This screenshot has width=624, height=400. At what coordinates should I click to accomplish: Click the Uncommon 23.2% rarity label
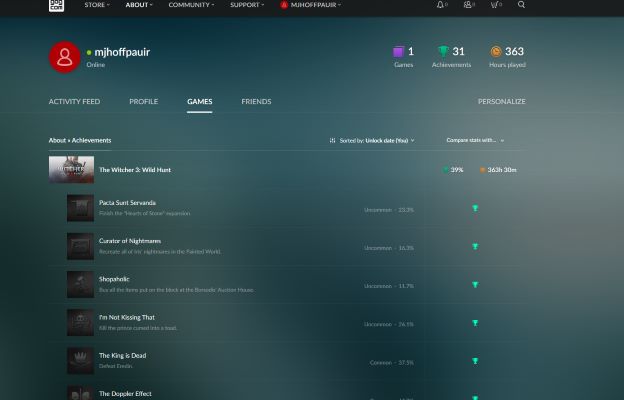tap(389, 210)
